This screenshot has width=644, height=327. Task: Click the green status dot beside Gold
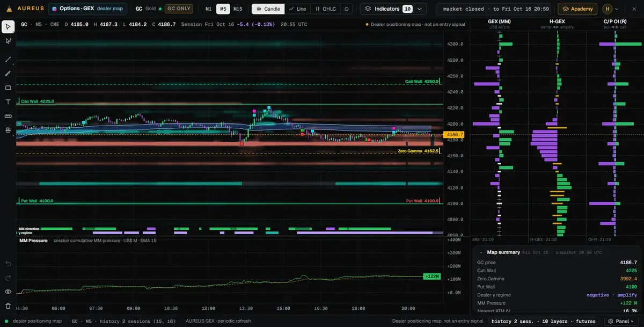(x=160, y=9)
